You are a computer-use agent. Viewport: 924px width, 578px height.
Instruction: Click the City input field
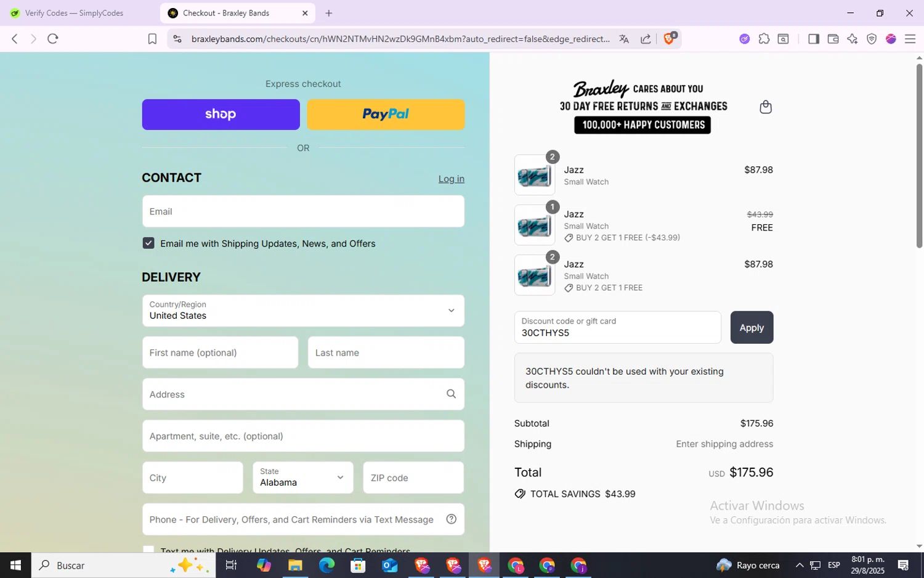(x=193, y=478)
